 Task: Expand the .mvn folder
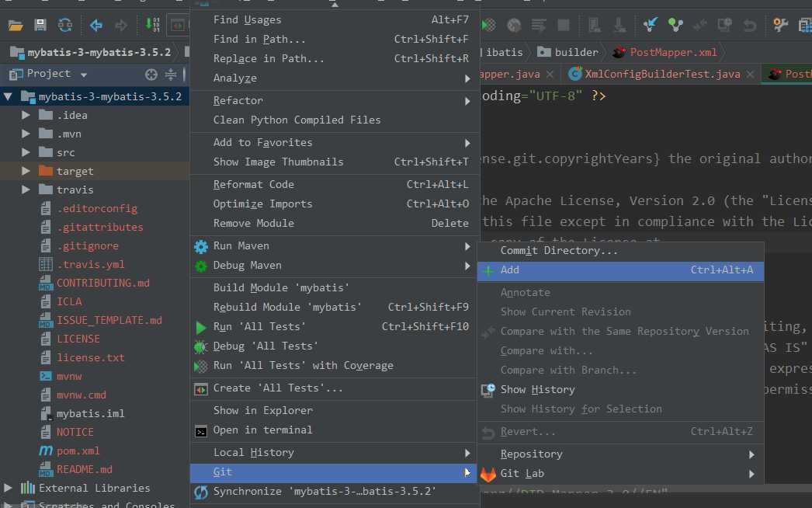(26, 134)
